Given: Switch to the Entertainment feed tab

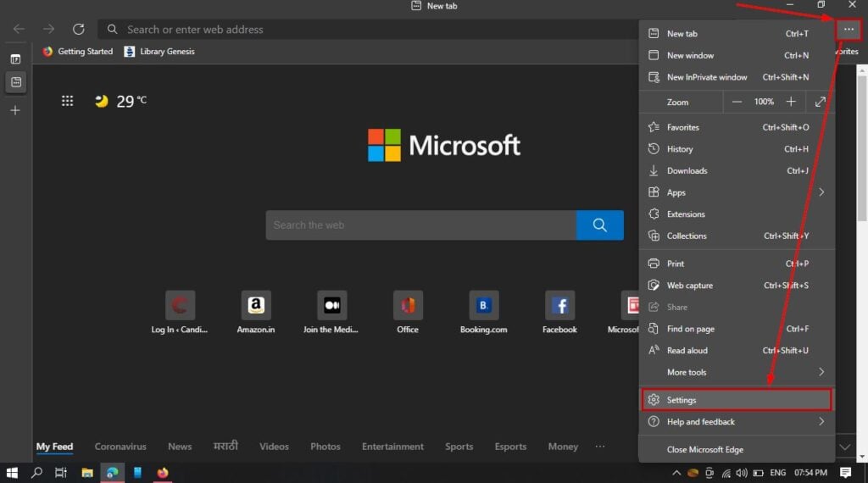Looking at the screenshot, I should [x=392, y=447].
